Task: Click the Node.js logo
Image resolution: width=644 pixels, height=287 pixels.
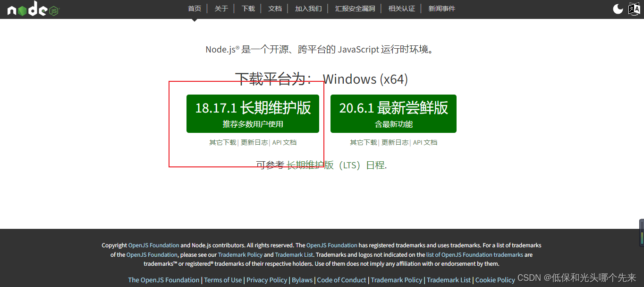Action: (33, 9)
